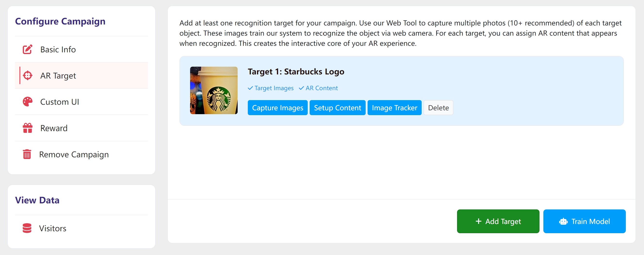The width and height of the screenshot is (644, 255).
Task: View the Visitors data page
Action: coord(81,228)
